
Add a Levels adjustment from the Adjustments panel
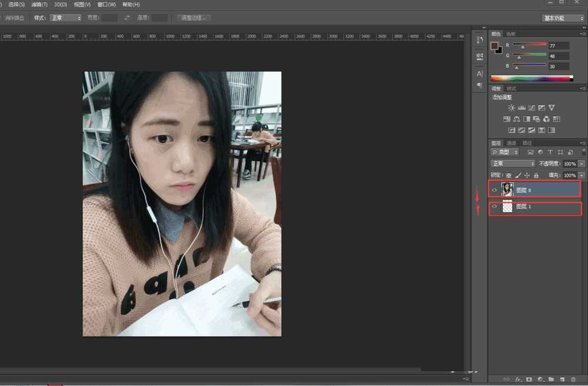tap(522, 107)
